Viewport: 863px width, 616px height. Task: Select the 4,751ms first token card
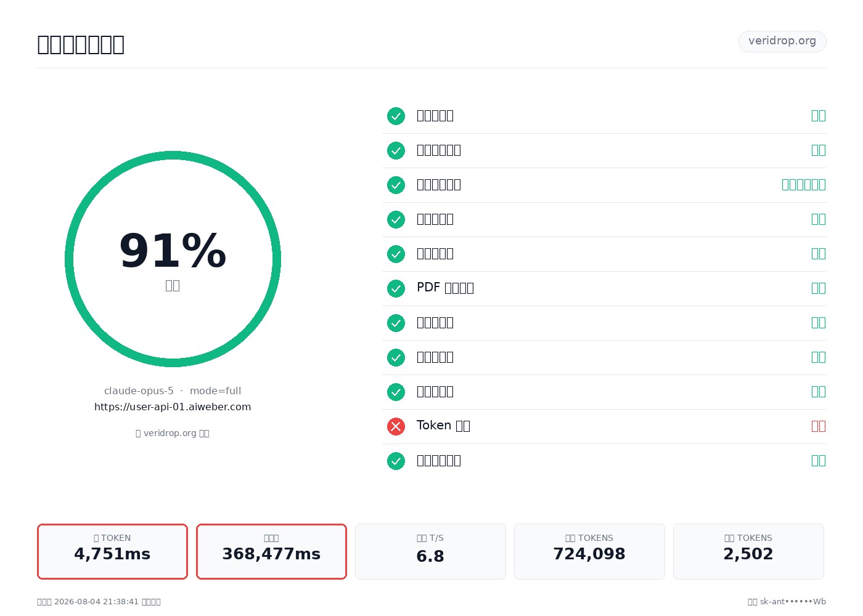[112, 551]
